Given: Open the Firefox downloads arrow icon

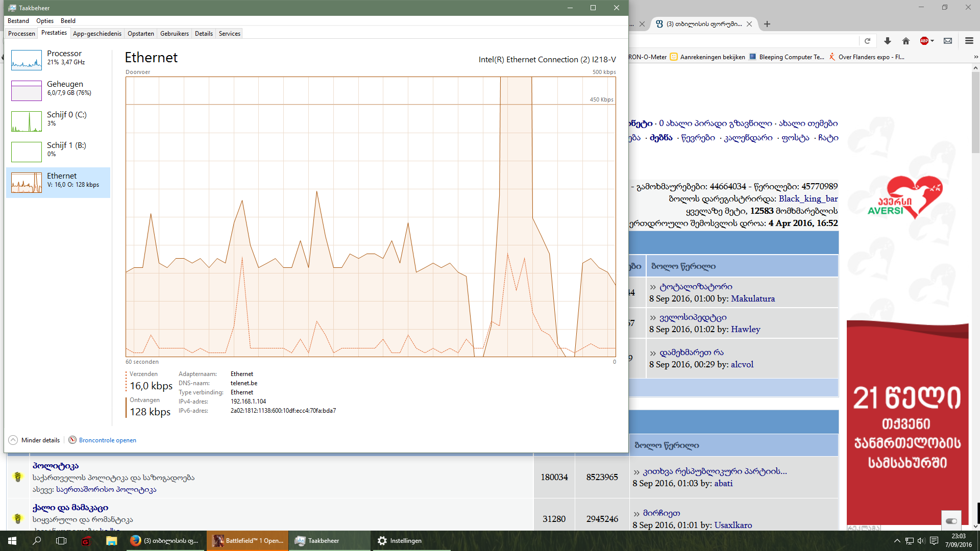Looking at the screenshot, I should point(888,41).
